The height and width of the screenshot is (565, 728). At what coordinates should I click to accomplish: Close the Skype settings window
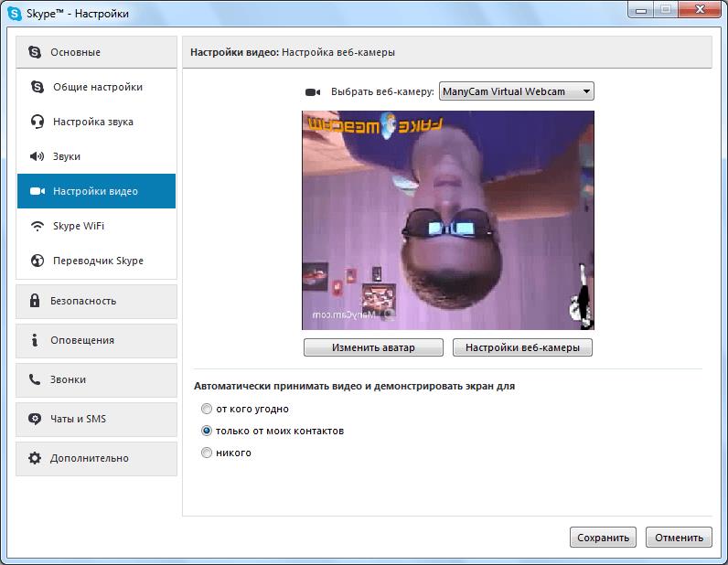point(701,10)
